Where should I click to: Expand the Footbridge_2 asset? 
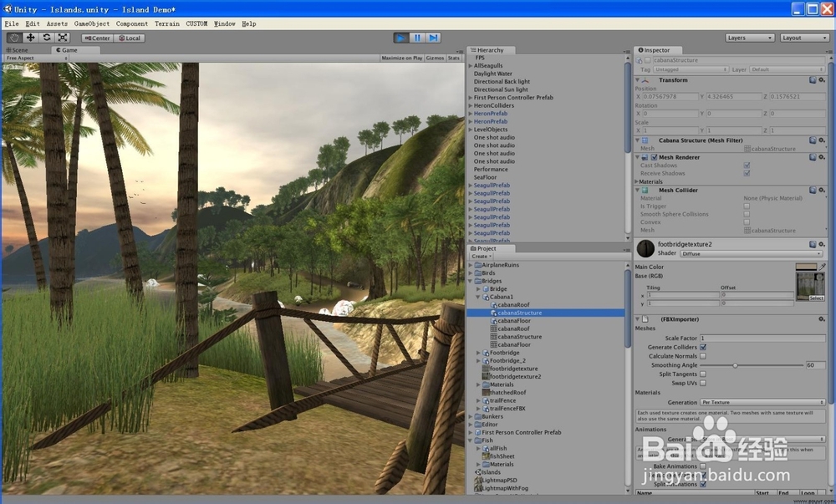coord(478,361)
